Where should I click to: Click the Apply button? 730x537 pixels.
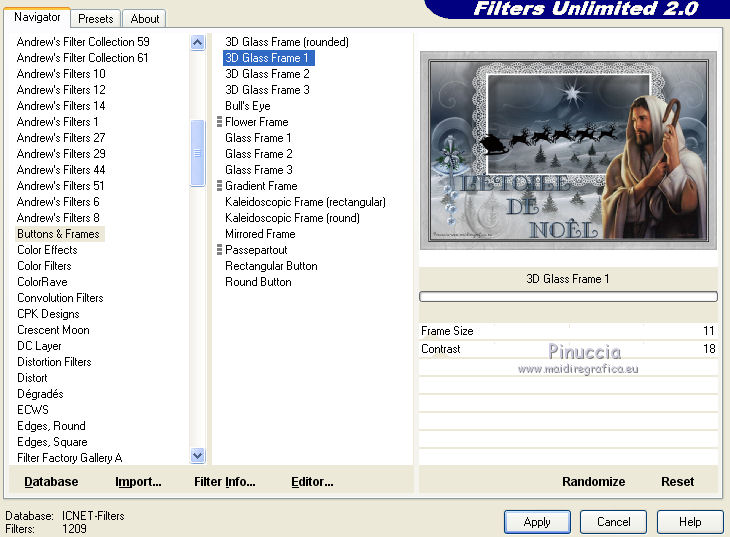(537, 522)
